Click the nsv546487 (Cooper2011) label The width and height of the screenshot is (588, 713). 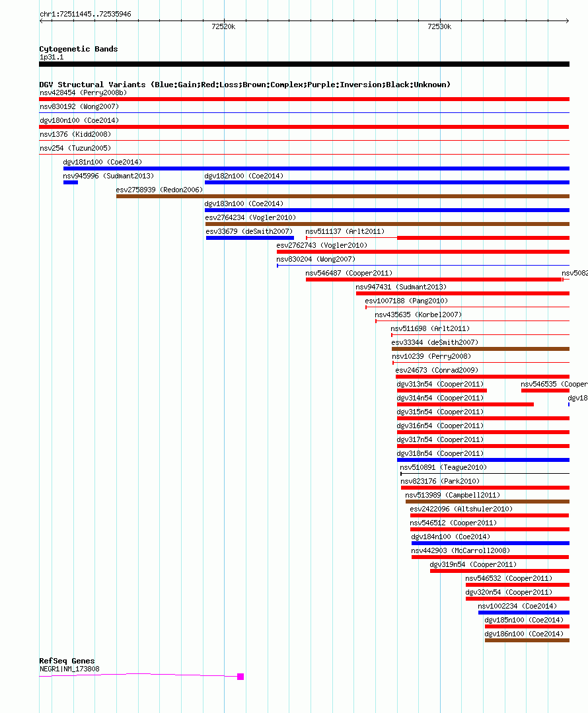349,273
